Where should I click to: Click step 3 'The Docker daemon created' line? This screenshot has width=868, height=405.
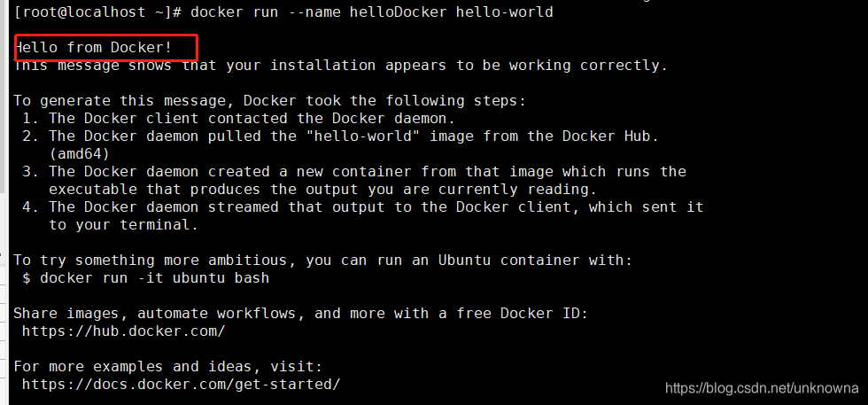[353, 172]
